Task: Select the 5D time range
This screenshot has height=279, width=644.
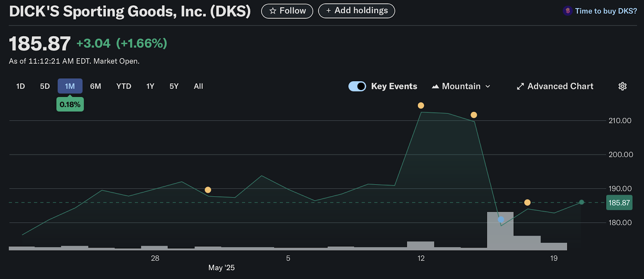Action: 45,86
